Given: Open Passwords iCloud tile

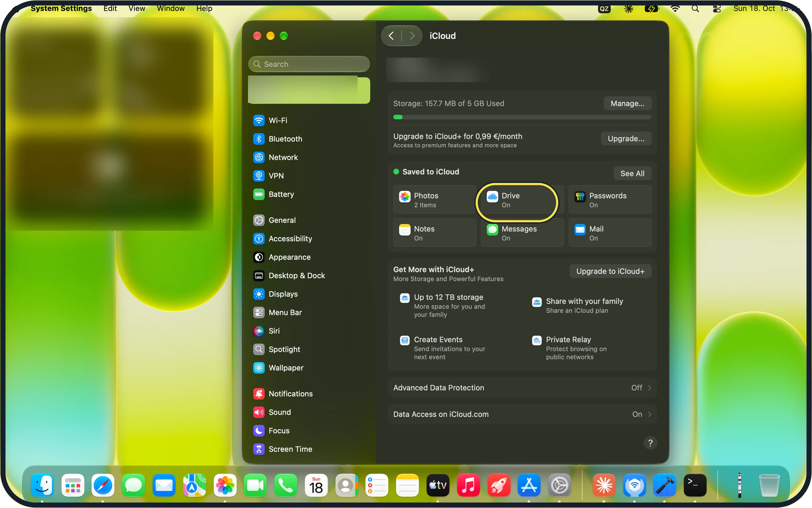Looking at the screenshot, I should (x=610, y=200).
